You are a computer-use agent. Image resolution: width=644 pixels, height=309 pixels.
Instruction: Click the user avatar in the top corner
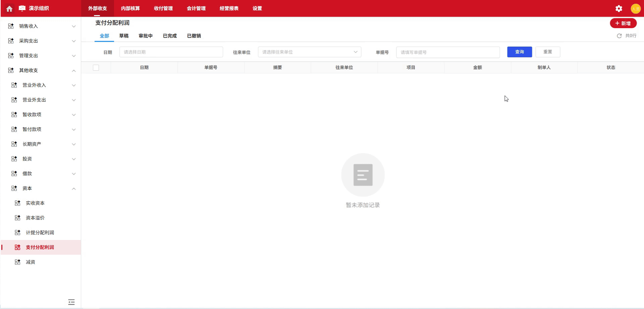pyautogui.click(x=636, y=8)
